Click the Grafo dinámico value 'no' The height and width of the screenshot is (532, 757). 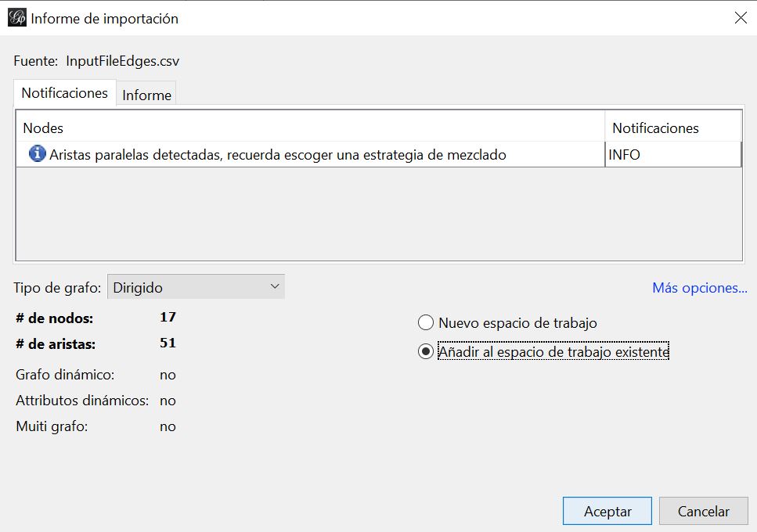[168, 375]
